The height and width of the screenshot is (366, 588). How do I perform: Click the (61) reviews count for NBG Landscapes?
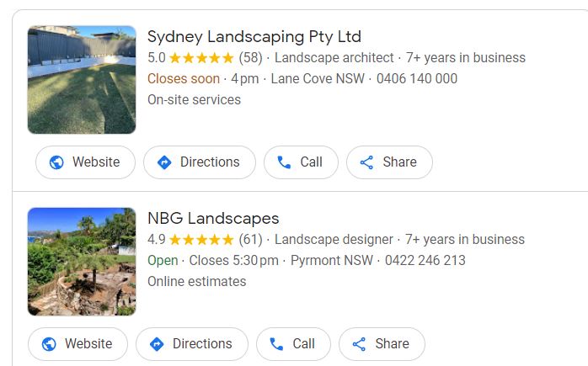tap(250, 239)
